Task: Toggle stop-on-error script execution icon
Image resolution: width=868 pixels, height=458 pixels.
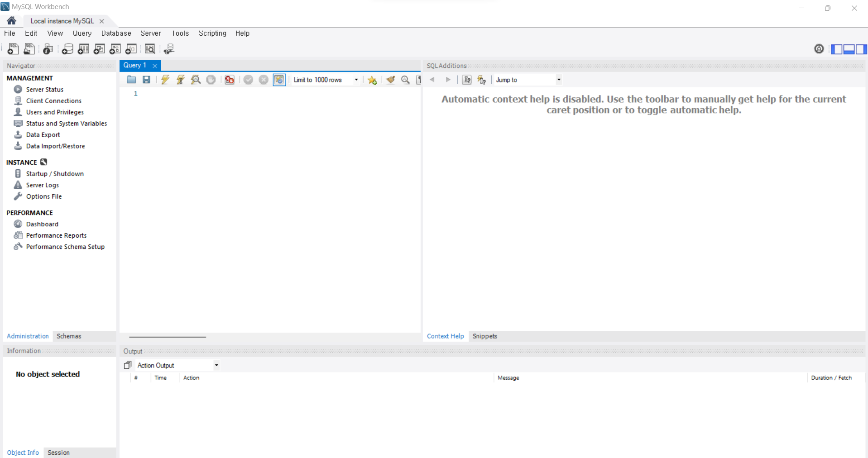Action: (x=230, y=80)
